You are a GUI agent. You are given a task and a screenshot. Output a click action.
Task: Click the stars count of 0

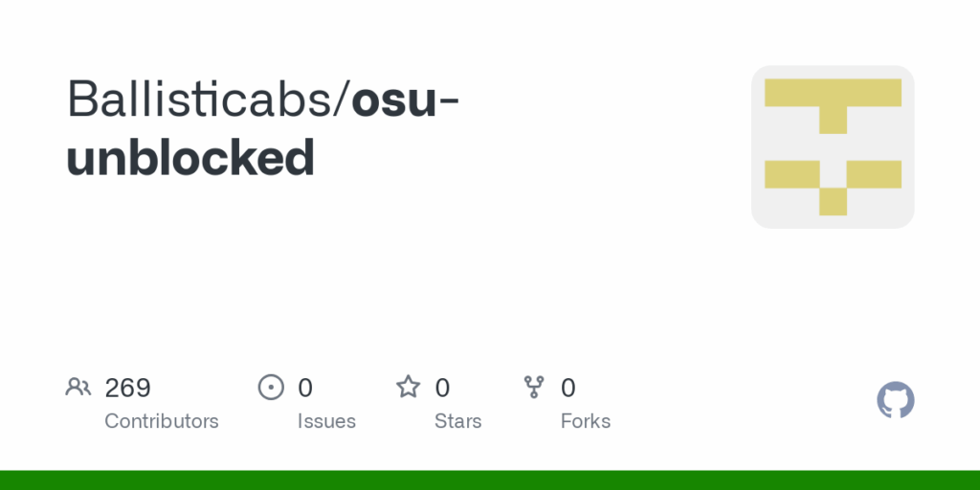(x=442, y=388)
